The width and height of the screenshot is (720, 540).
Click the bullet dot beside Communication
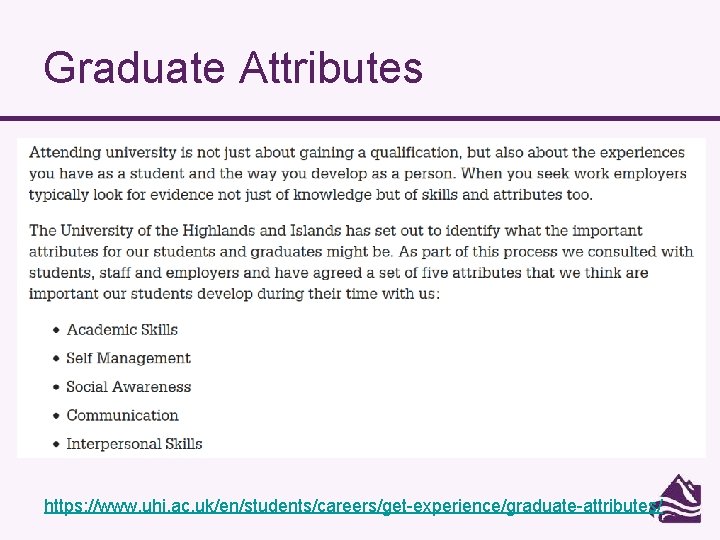pyautogui.click(x=55, y=416)
